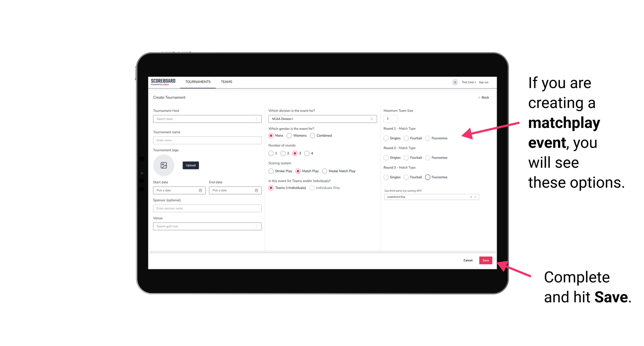Click the tournament logo upload icon
Viewport: 644px width, 346px height.
164,165
